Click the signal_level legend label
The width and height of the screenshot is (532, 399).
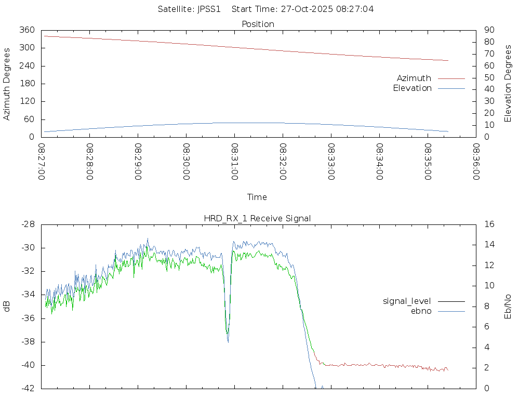pos(407,301)
